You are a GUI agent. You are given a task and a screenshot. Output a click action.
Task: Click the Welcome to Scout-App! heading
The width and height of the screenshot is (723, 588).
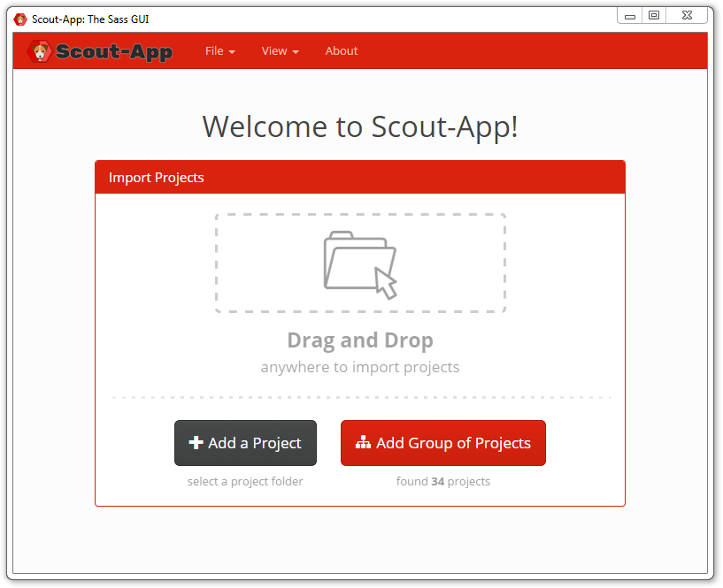click(360, 126)
